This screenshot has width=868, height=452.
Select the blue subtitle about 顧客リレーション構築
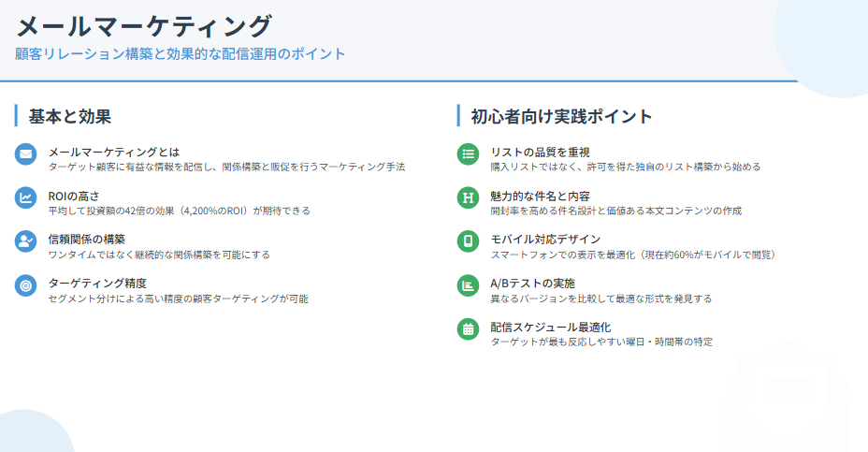click(x=181, y=54)
